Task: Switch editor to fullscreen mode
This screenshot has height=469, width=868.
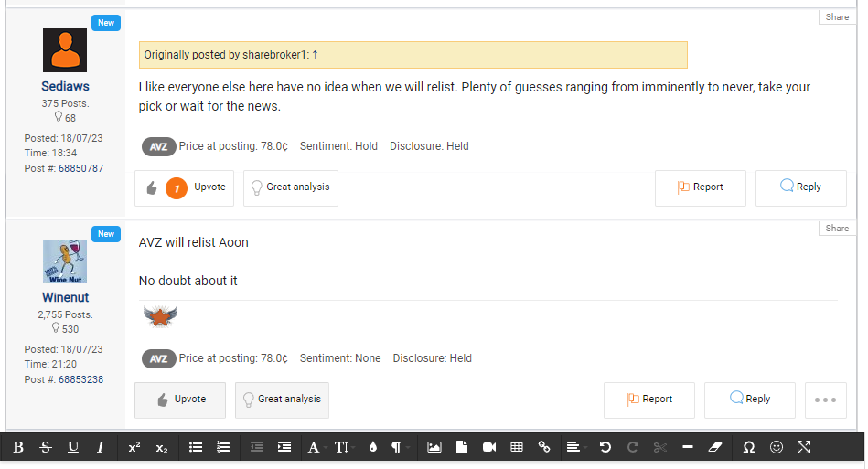Action: click(804, 447)
